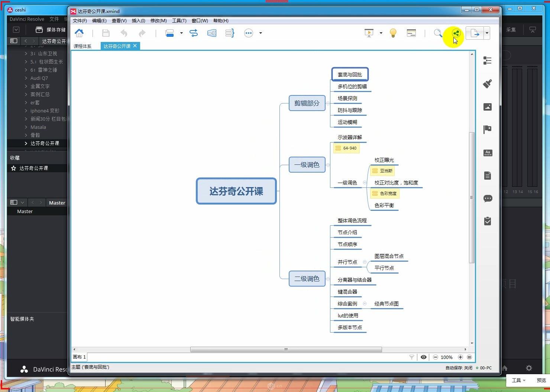The image size is (550, 392).
Task: Collapse the 并行节点 subtopic
Action: pos(365,262)
